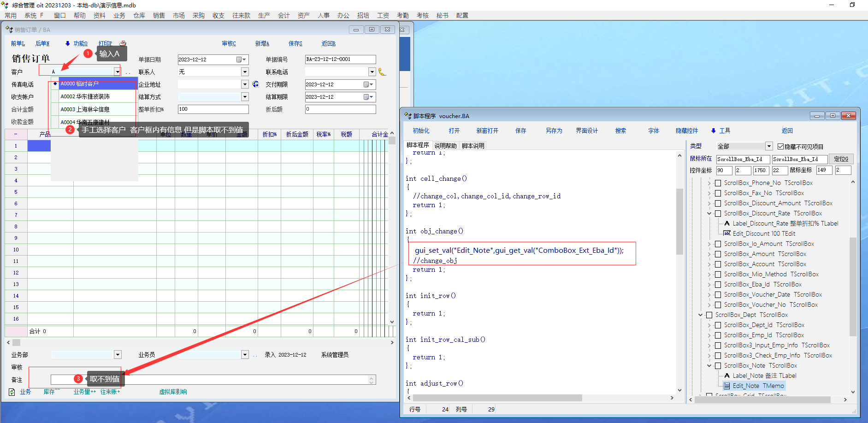Uncheck the 隐藏不可见项目 checkbox
The height and width of the screenshot is (423, 868).
click(780, 146)
